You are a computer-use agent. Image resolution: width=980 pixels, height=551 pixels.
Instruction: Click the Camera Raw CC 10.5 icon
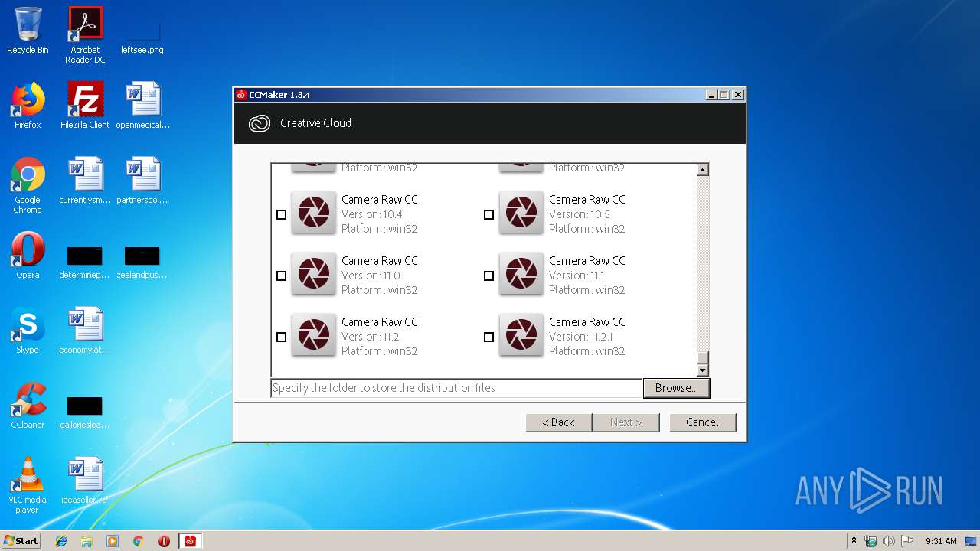point(521,212)
